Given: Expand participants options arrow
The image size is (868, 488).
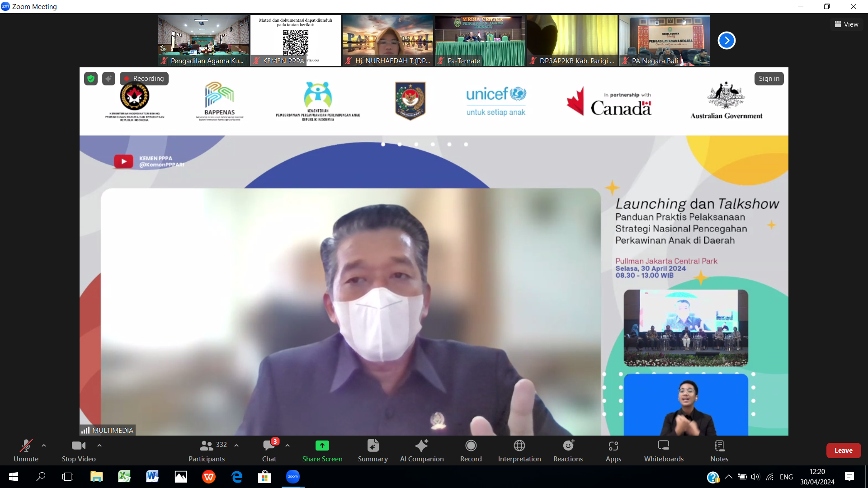Looking at the screenshot, I should (x=236, y=446).
